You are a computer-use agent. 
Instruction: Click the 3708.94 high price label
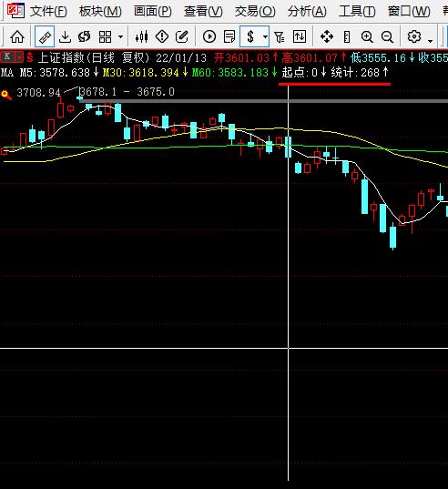coord(38,92)
